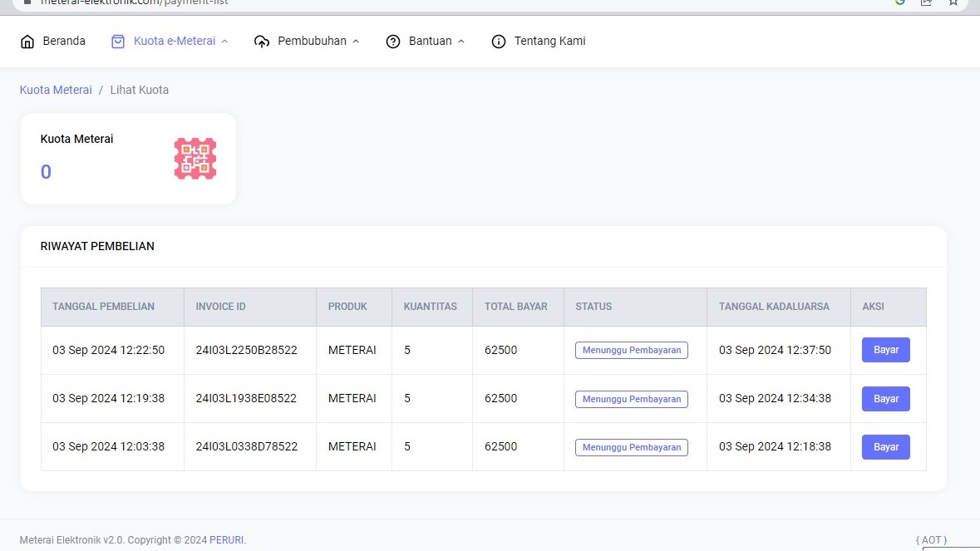Expand the Bantuan dropdown chevron
Image resolution: width=980 pixels, height=551 pixels.
(461, 42)
